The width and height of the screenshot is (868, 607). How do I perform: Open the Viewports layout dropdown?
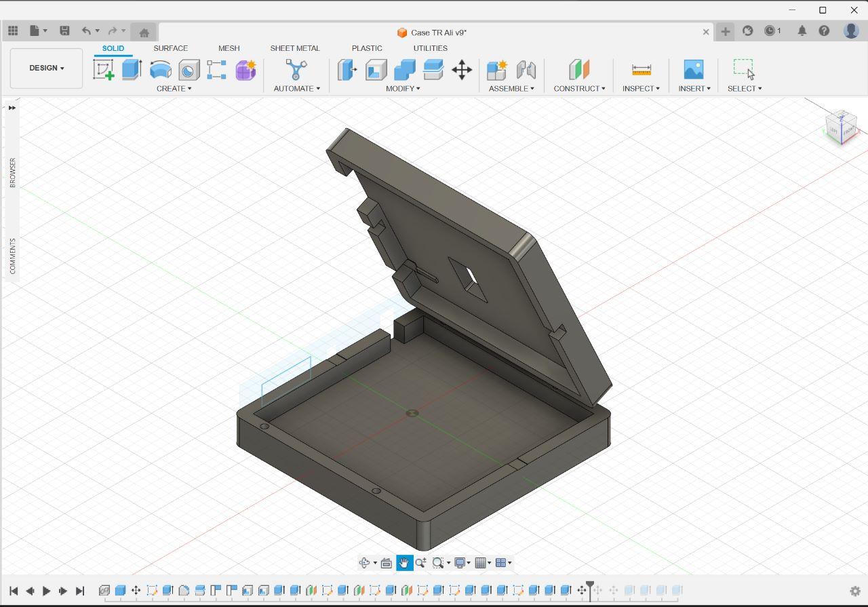503,563
